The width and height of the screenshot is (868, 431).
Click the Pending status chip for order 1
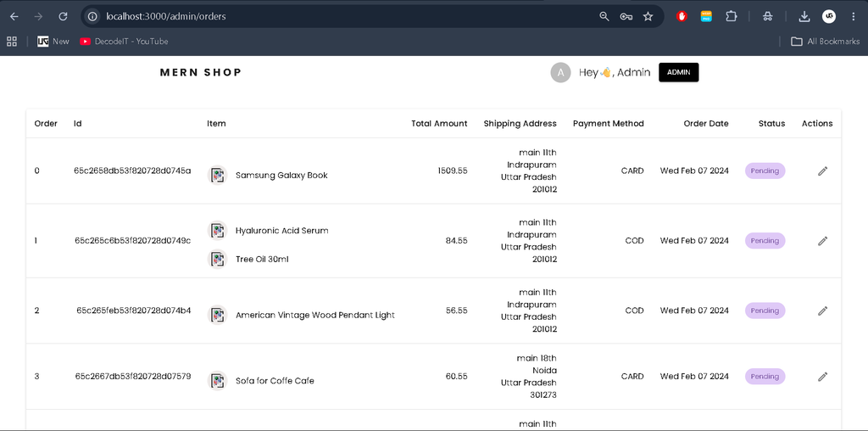coord(765,240)
